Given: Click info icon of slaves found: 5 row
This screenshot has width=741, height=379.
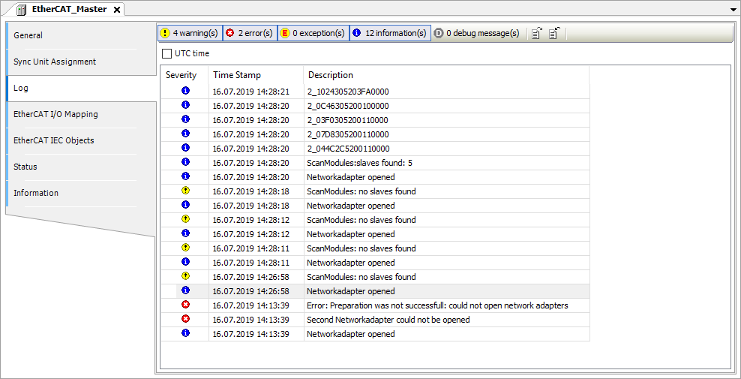Looking at the screenshot, I should tap(185, 162).
